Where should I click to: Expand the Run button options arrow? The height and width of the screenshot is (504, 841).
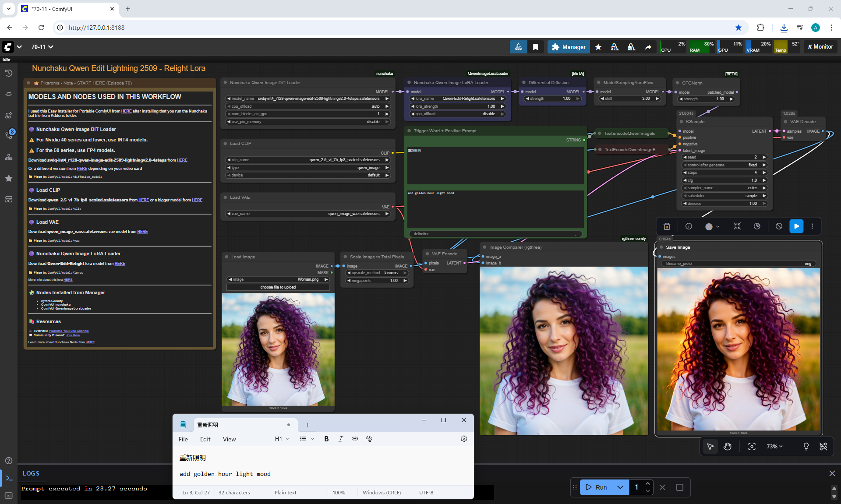click(620, 487)
